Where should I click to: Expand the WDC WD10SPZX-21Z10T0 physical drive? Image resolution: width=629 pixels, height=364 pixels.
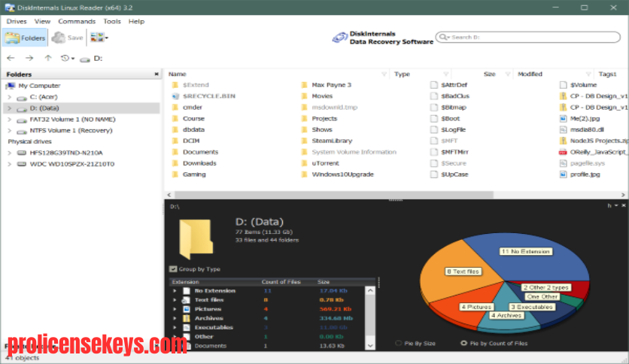click(x=9, y=164)
